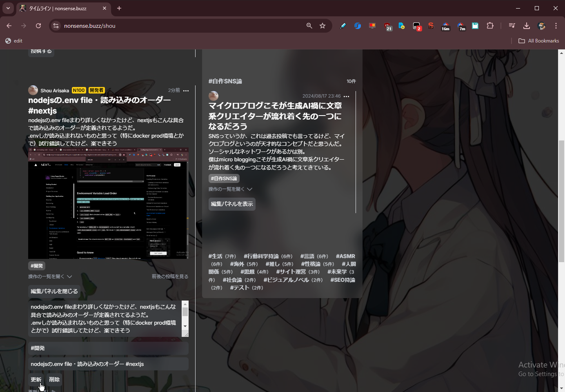Screen dimensions: 565x392
Task: Expand 操作の一覧を開く under nodejs post
Action: (50, 276)
